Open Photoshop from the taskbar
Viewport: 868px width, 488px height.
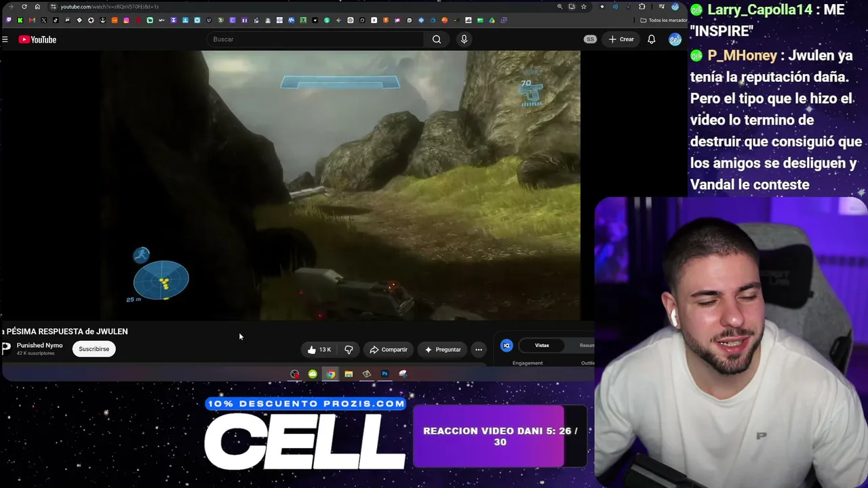pyautogui.click(x=384, y=374)
